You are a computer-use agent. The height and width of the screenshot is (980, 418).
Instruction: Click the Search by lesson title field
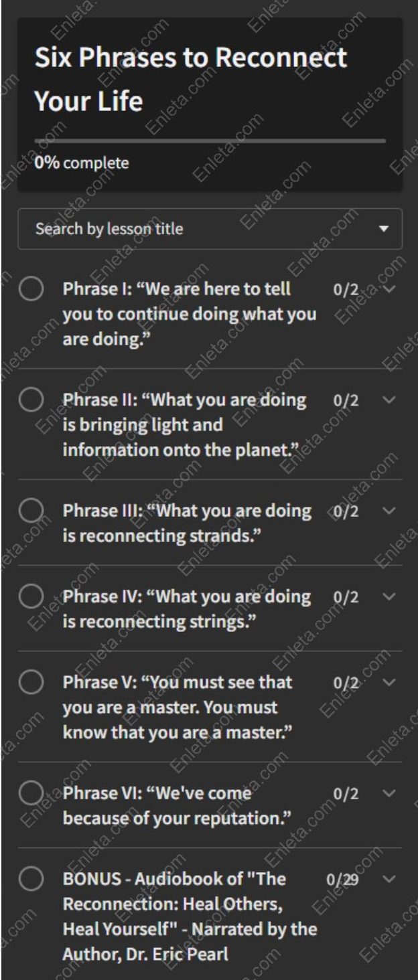point(194,229)
